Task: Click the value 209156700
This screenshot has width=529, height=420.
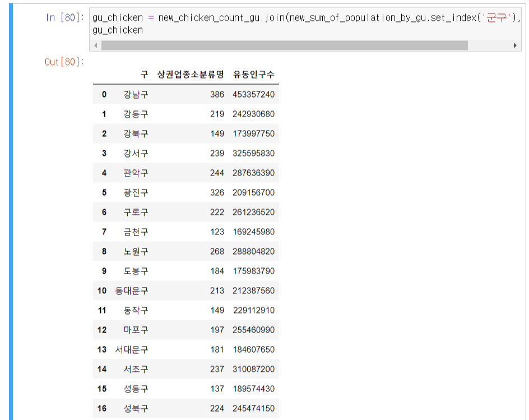Action: 253,192
